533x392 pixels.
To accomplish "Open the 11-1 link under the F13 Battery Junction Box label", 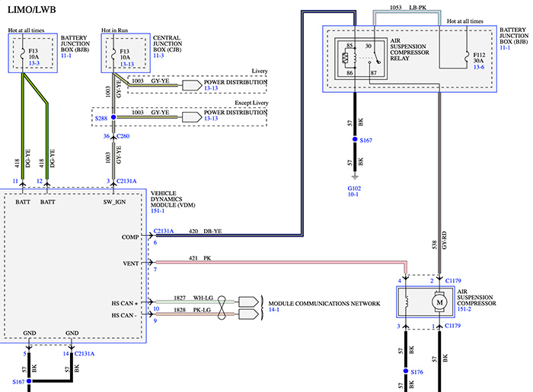I will (66, 56).
